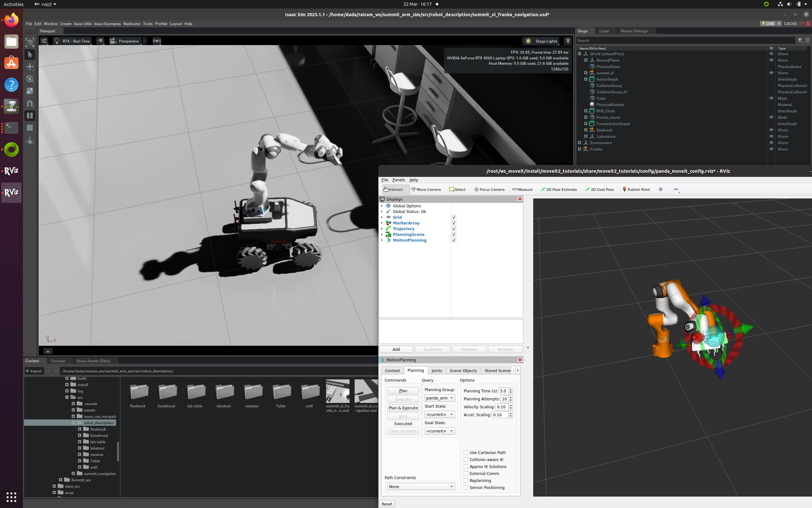The height and width of the screenshot is (508, 812).
Task: Toggle visibility eye for summit_xl prim
Action: pos(771,73)
